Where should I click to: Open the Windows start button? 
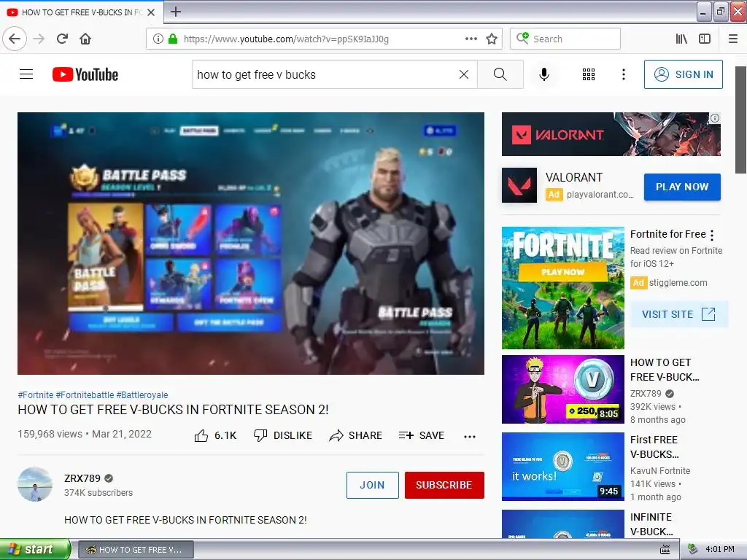[x=35, y=549]
